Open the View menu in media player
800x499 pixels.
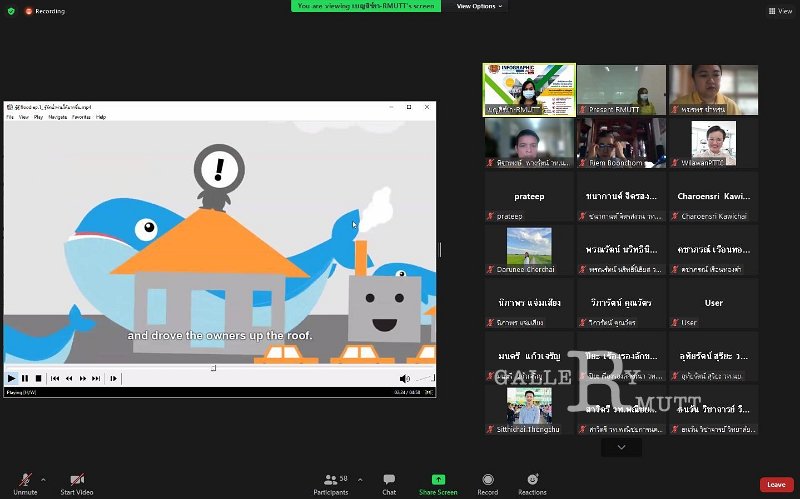tap(23, 117)
